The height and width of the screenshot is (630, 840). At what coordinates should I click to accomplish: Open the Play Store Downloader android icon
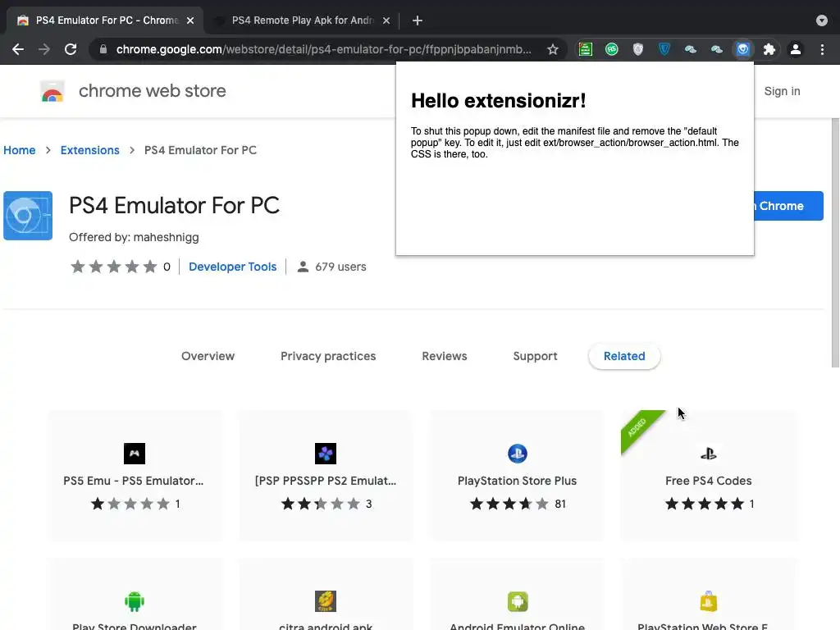click(x=135, y=601)
